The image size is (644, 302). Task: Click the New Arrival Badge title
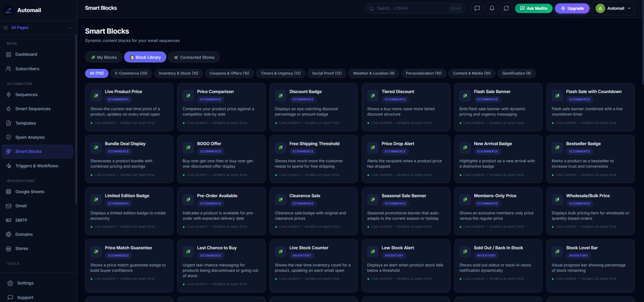[493, 144]
